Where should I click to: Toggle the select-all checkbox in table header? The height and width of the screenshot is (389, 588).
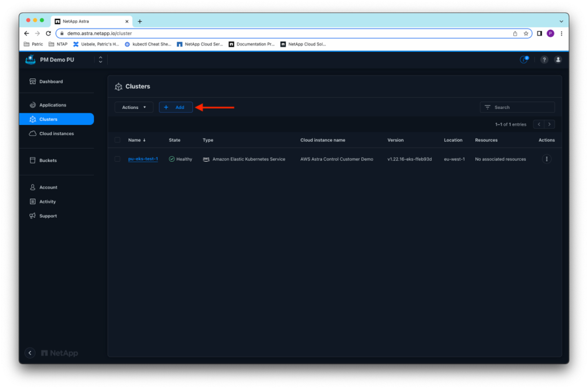click(x=117, y=140)
